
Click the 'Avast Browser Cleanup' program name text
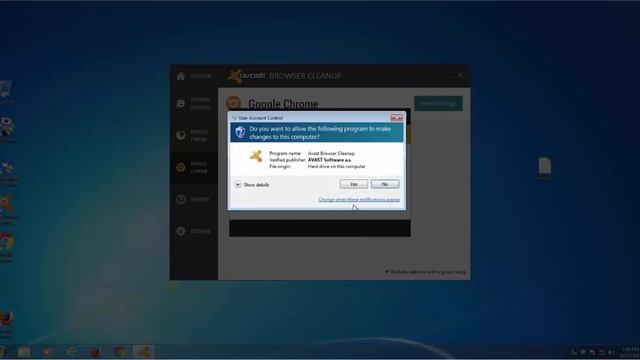(x=331, y=153)
